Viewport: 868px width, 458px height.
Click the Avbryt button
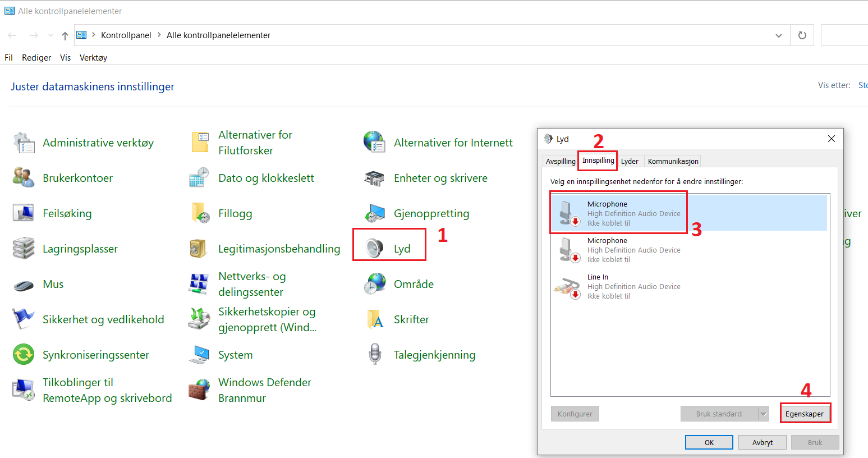[x=763, y=442]
